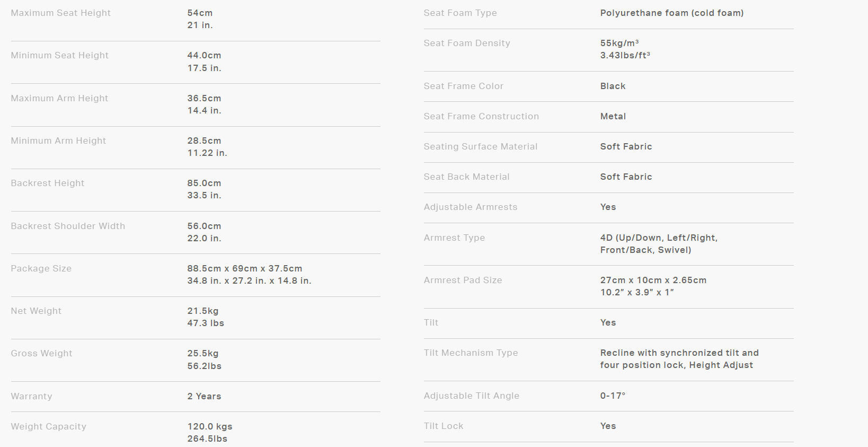
Task: Click the Weight Capacity label
Action: [48, 426]
